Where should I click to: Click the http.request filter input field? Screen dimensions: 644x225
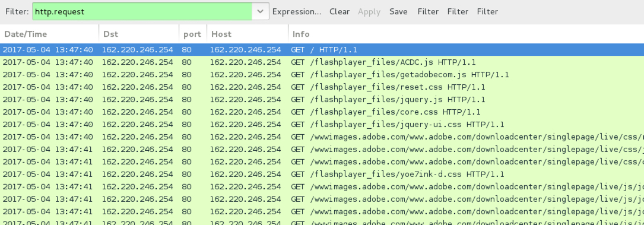click(x=142, y=11)
